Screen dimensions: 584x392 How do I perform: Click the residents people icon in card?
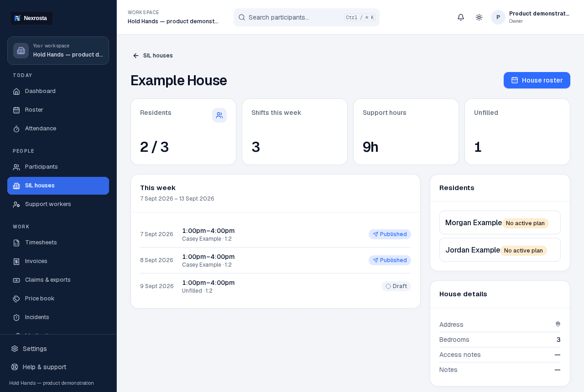pos(219,115)
